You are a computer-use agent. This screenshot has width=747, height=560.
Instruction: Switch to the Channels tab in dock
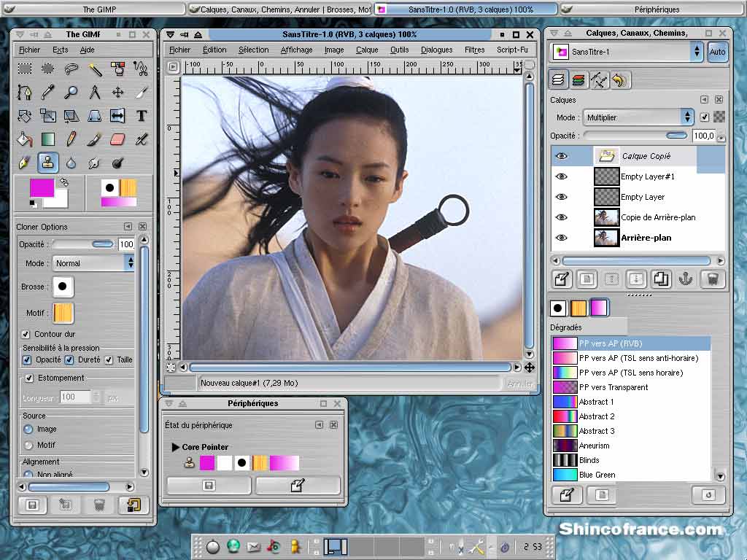[x=578, y=80]
